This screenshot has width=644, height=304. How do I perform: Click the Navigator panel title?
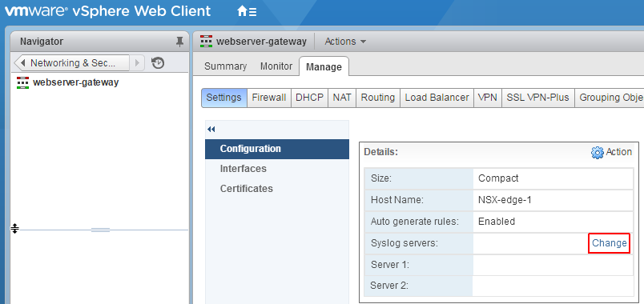(x=42, y=42)
